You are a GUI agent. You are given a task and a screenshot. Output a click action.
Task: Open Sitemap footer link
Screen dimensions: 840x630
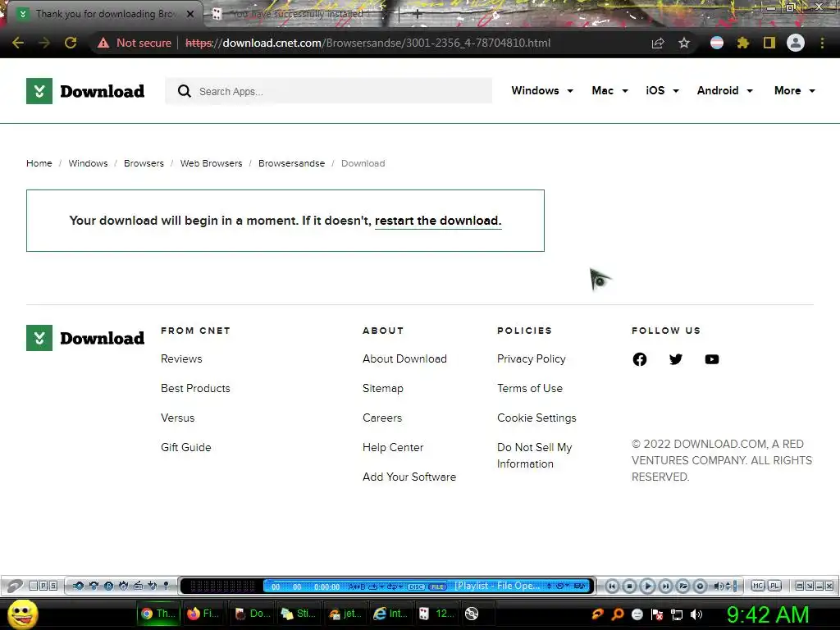click(383, 388)
